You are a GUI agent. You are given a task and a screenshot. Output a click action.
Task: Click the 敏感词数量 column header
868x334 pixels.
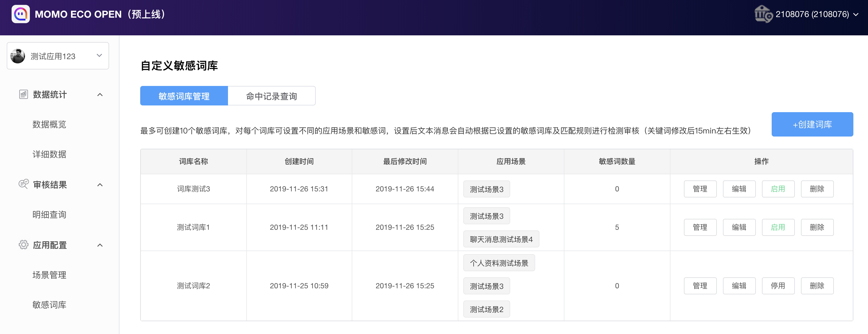(x=617, y=162)
